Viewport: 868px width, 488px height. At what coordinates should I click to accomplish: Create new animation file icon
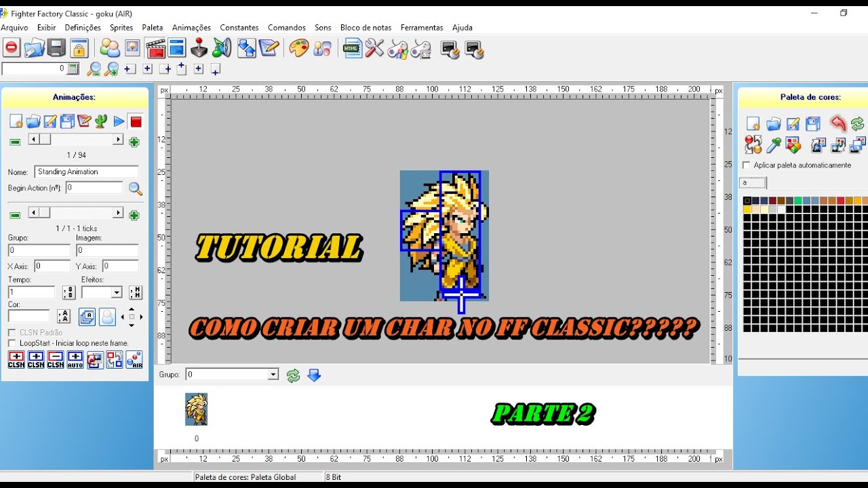[x=16, y=121]
